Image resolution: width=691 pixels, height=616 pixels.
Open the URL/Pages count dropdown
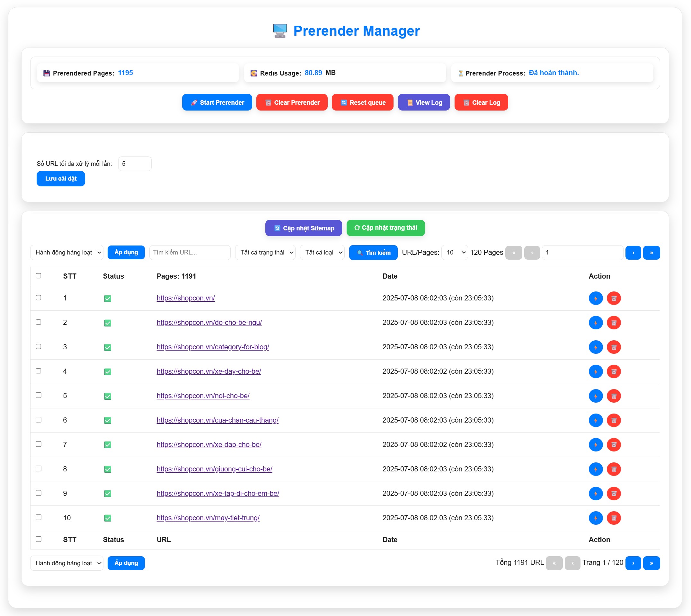[454, 253]
